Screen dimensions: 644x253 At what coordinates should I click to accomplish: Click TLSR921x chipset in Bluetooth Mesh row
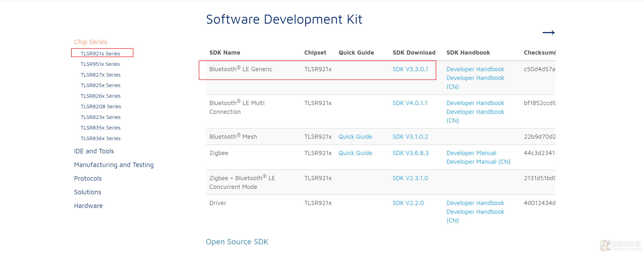pyautogui.click(x=318, y=137)
